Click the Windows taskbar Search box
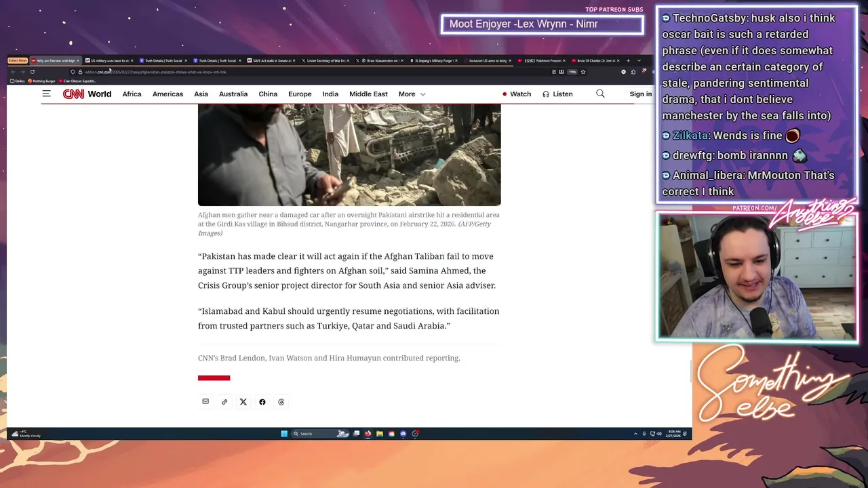The height and width of the screenshot is (488, 868). pos(320,434)
